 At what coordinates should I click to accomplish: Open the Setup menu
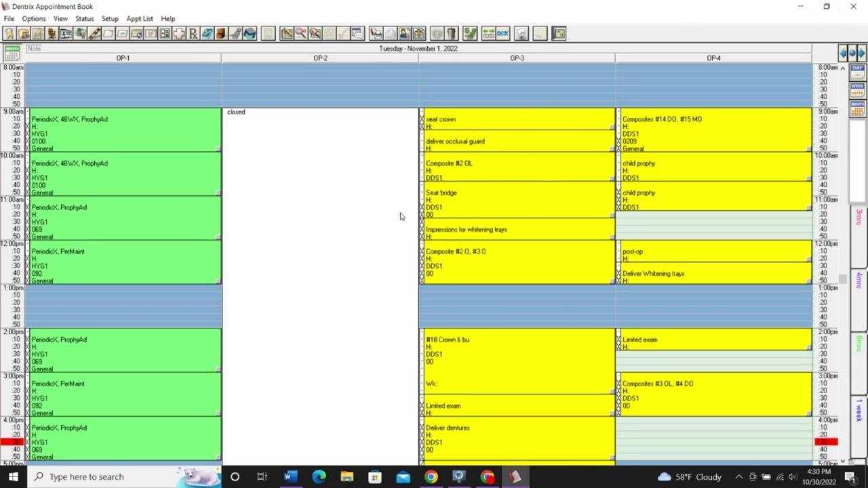pyautogui.click(x=110, y=19)
